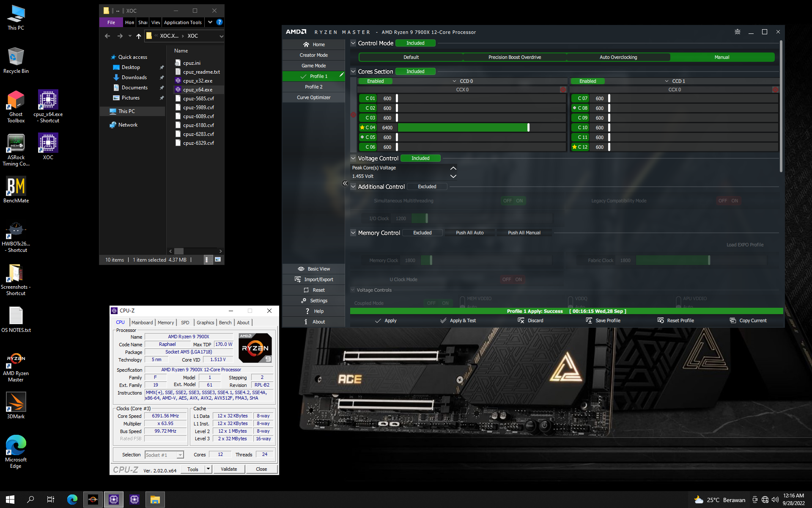Click the star on core C 04
The width and height of the screenshot is (812, 508).
point(362,127)
